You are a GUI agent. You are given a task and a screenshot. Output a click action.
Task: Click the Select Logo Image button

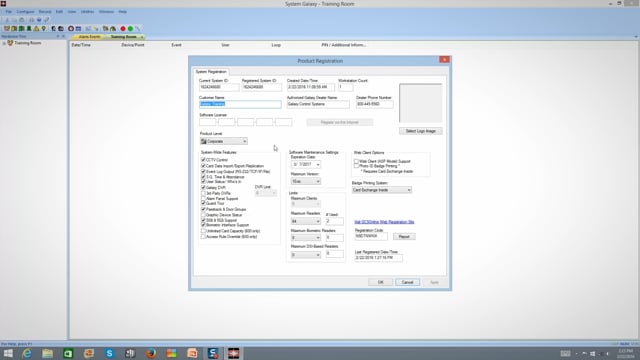point(420,131)
